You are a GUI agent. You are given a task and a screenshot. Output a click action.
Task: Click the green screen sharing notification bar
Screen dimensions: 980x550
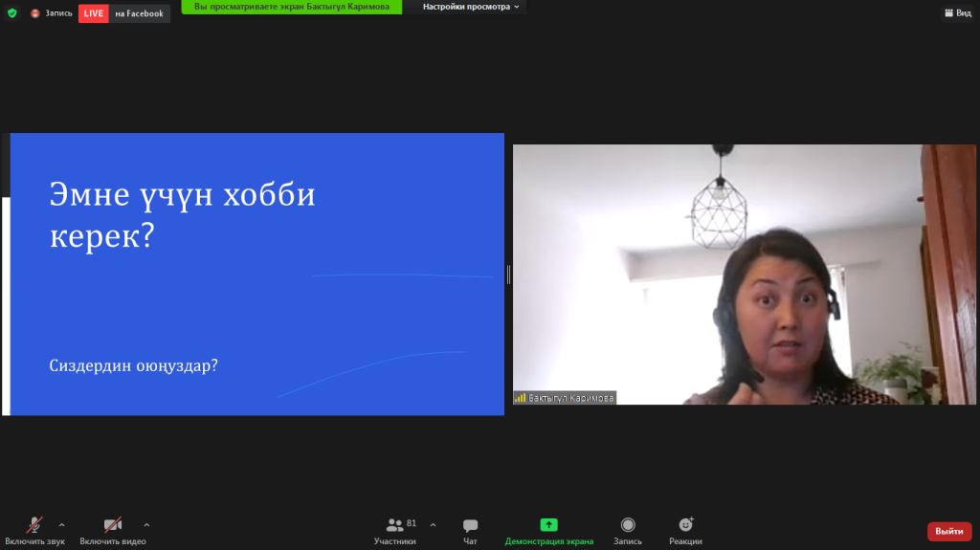point(291,7)
